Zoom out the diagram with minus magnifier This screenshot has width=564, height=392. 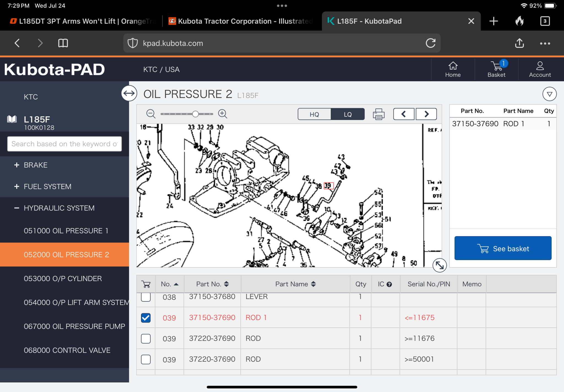point(151,114)
